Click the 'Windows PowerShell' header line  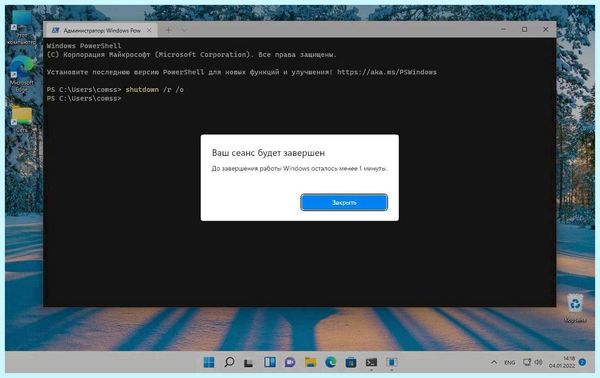(84, 46)
